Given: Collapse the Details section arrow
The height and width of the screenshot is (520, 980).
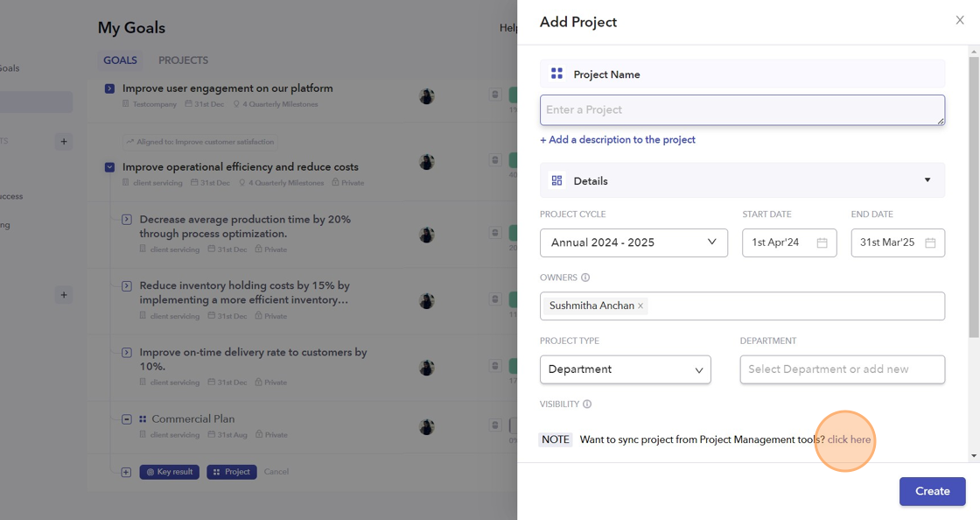Looking at the screenshot, I should [x=927, y=180].
